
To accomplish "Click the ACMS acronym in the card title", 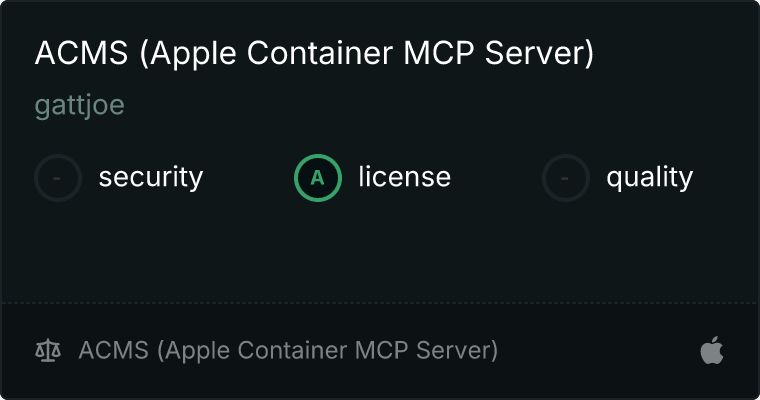I will (81, 53).
